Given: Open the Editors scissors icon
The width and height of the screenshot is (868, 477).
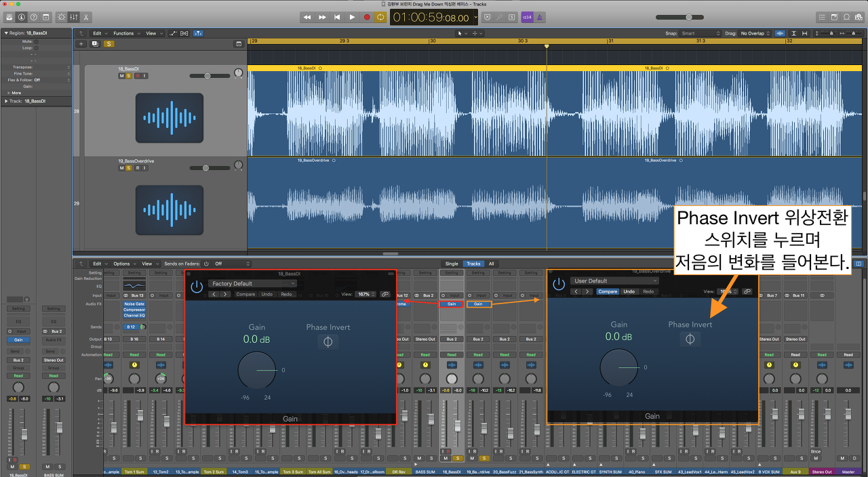Looking at the screenshot, I should pyautogui.click(x=87, y=16).
